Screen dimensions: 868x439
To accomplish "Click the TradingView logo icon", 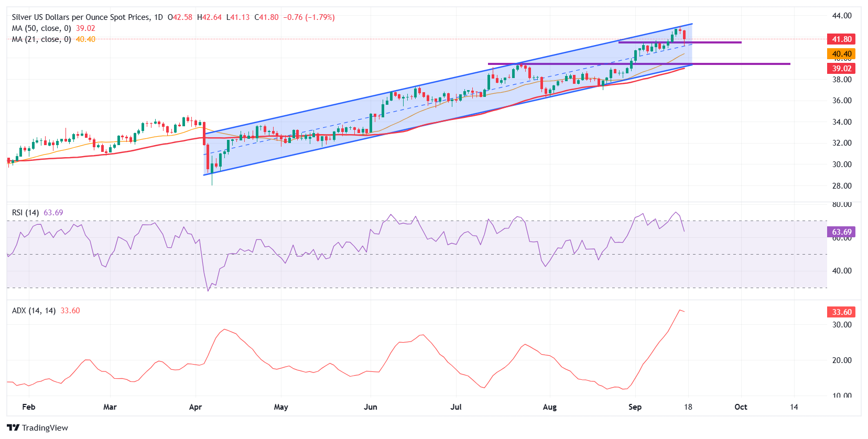I will point(14,427).
